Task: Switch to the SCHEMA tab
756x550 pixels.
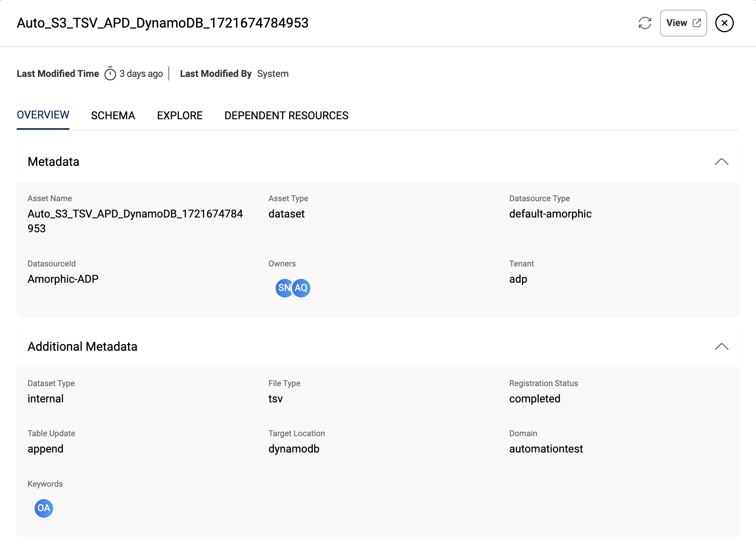Action: coord(113,115)
